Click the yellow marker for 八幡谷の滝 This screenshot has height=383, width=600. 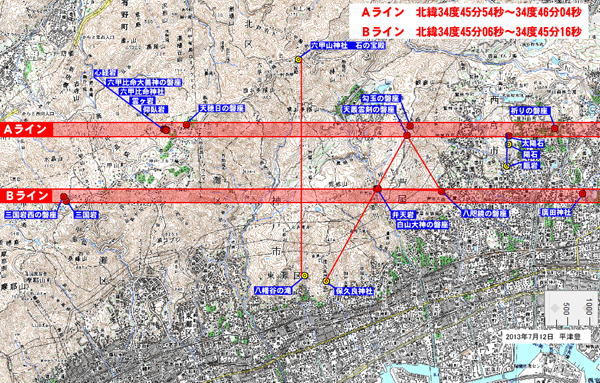click(305, 275)
